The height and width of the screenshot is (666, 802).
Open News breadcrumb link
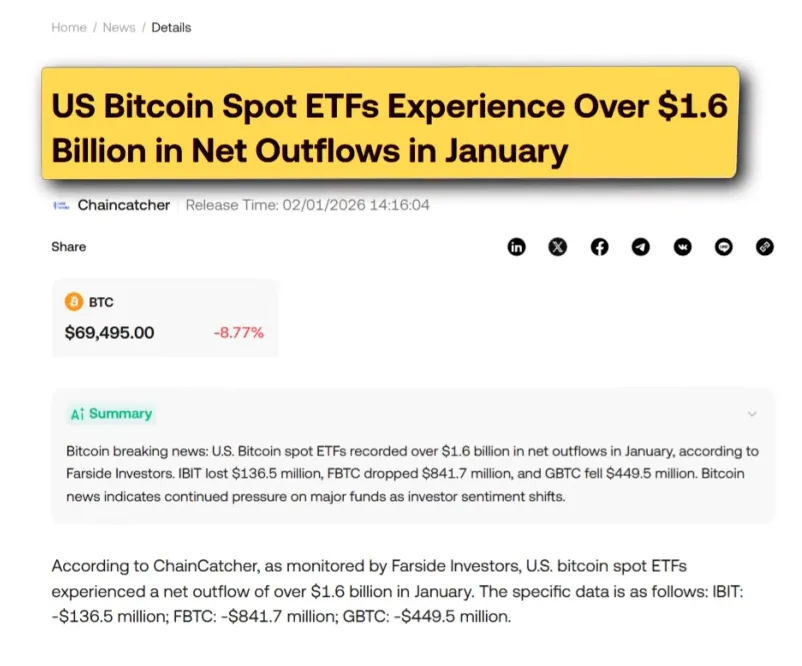tap(119, 27)
